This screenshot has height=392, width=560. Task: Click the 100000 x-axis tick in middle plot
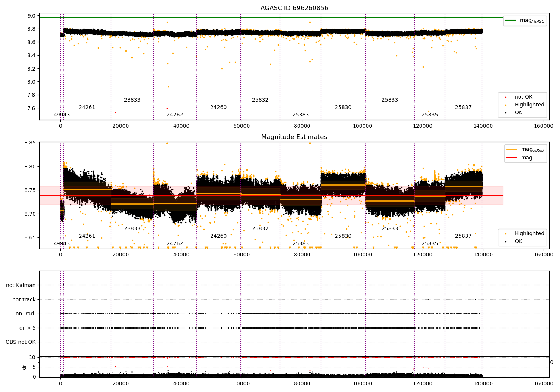(x=363, y=255)
